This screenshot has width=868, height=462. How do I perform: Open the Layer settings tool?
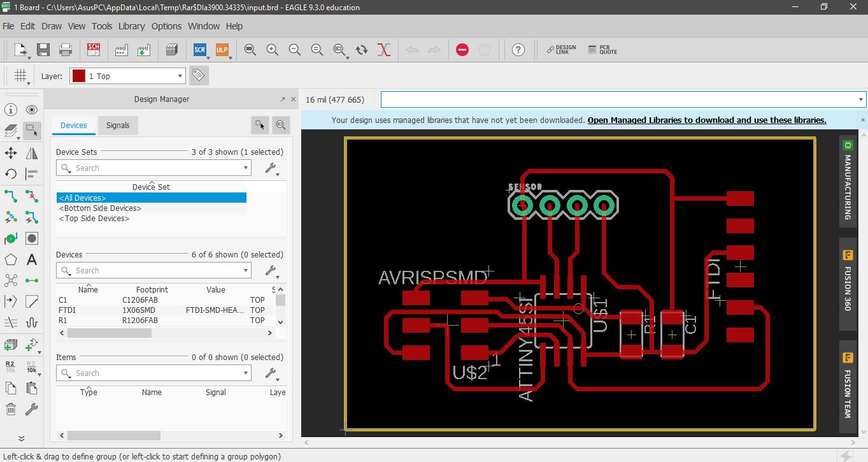(x=11, y=131)
